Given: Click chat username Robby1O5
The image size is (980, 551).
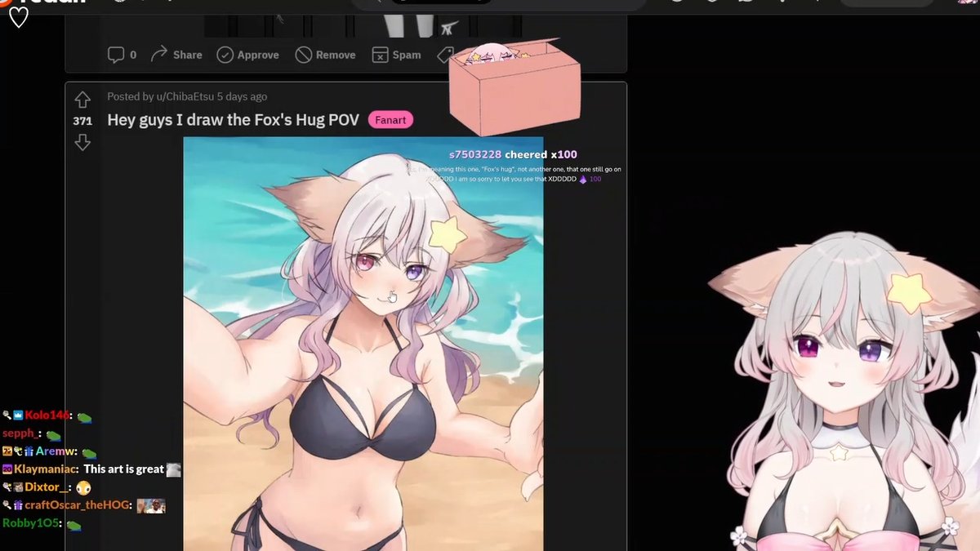Looking at the screenshot, I should pos(32,523).
